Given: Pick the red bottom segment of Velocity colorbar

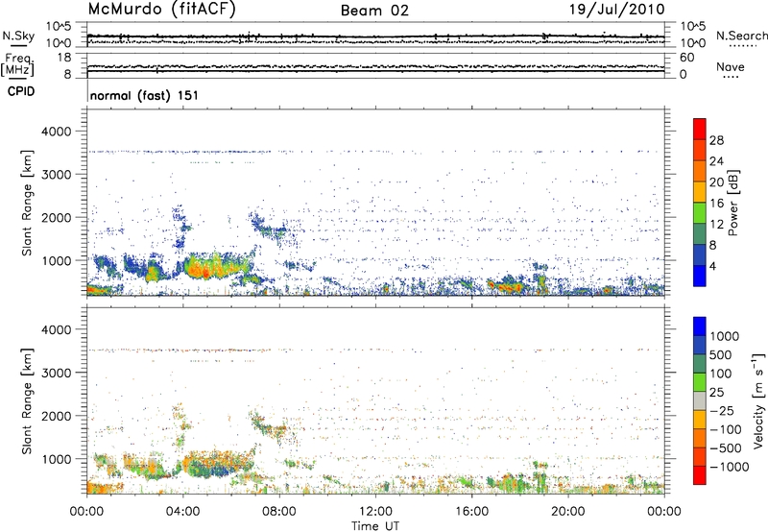Looking at the screenshot, I should pos(700,475).
